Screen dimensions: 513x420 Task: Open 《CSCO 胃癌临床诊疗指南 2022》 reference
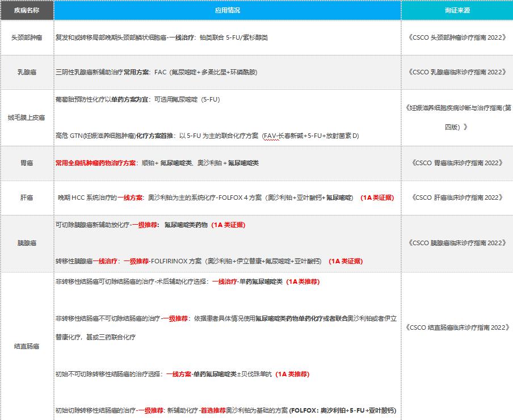coord(457,163)
